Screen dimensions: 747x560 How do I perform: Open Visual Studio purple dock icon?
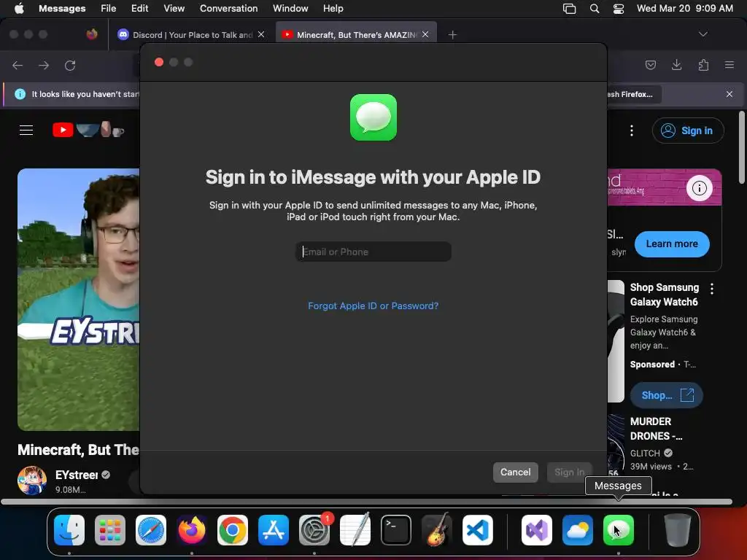click(537, 530)
